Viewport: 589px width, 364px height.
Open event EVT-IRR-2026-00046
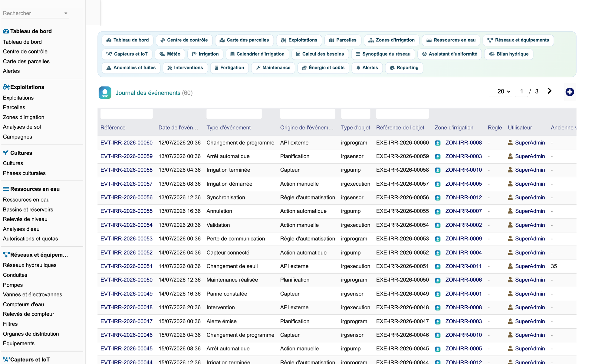[x=127, y=335]
